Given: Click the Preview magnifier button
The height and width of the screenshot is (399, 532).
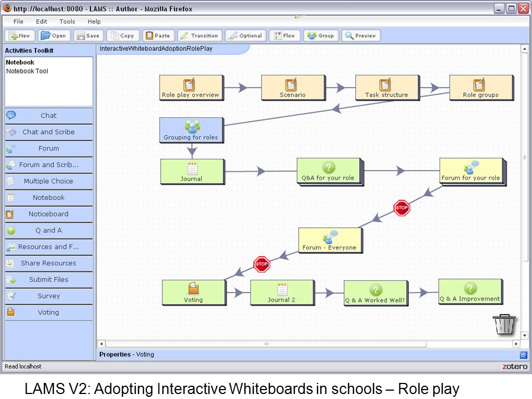Looking at the screenshot, I should (361, 35).
